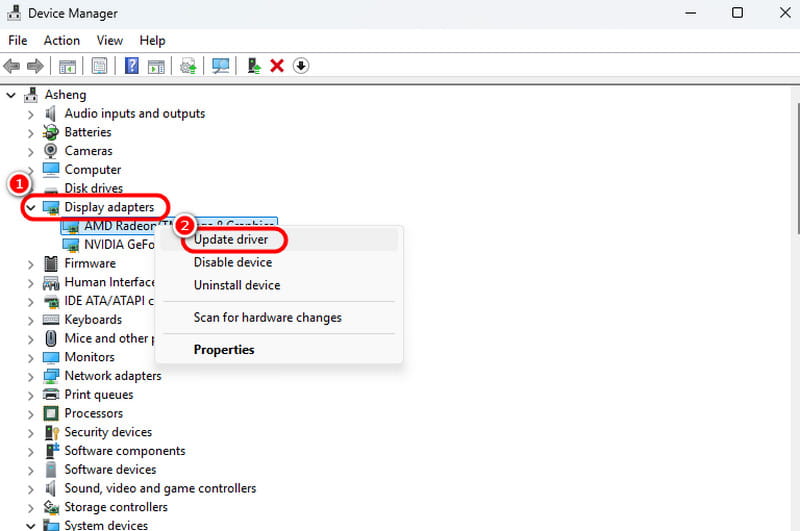
Task: Select the Batteries tree item
Action: point(88,132)
